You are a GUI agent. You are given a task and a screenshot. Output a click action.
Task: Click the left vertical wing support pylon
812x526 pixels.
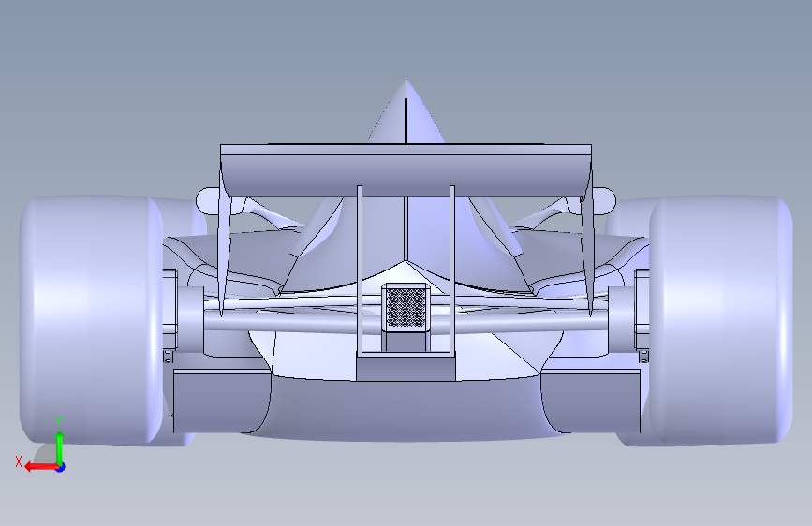(x=360, y=270)
